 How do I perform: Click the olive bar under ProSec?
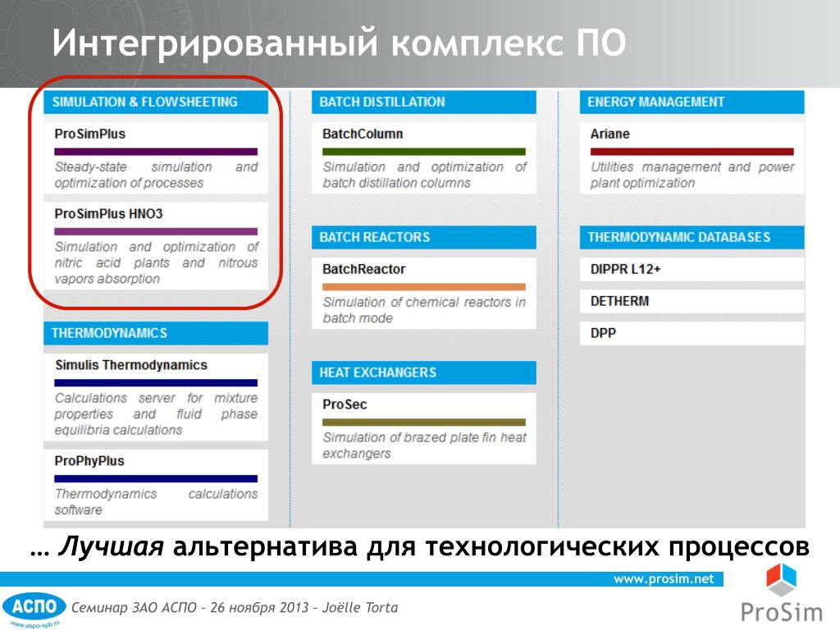coord(424,422)
